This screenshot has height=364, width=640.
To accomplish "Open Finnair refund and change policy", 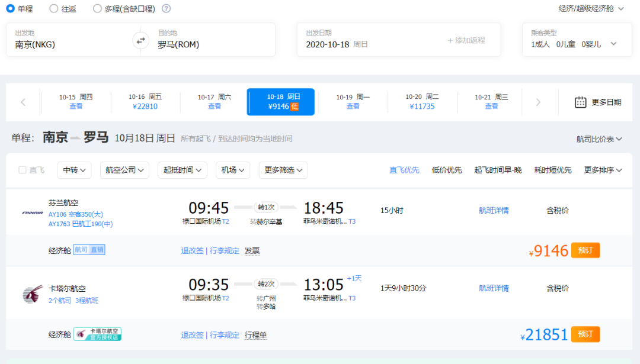I will pos(192,251).
